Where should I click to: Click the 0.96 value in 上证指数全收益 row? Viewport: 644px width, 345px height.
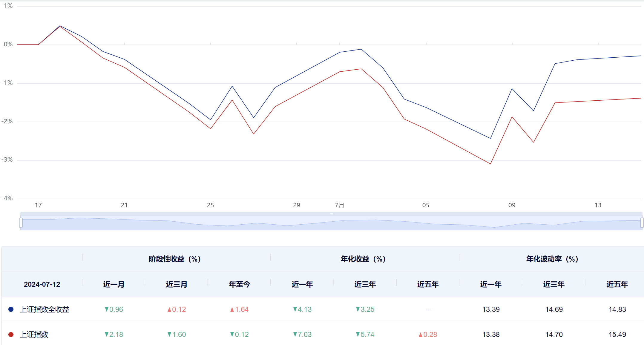tap(114, 309)
